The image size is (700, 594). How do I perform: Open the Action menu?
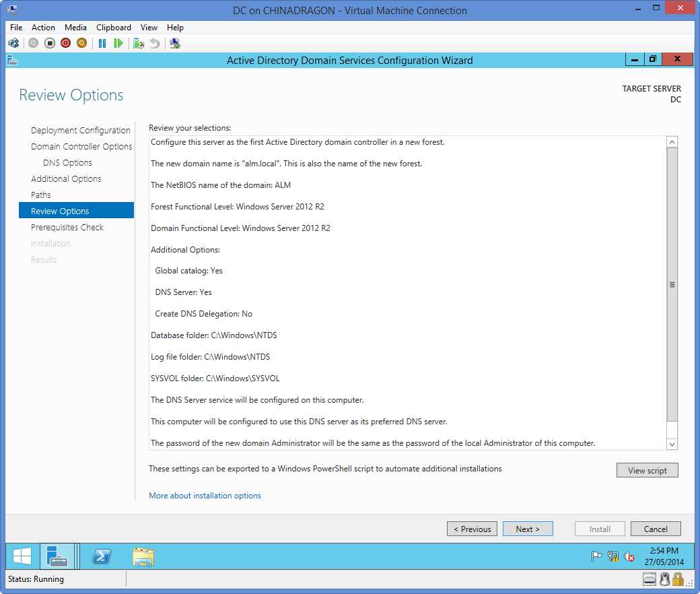click(x=43, y=27)
